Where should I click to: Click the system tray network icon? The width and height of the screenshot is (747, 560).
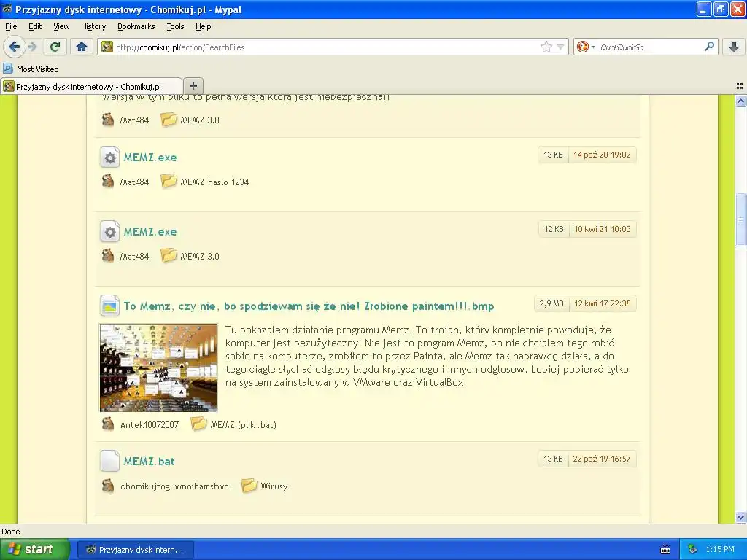(x=693, y=550)
